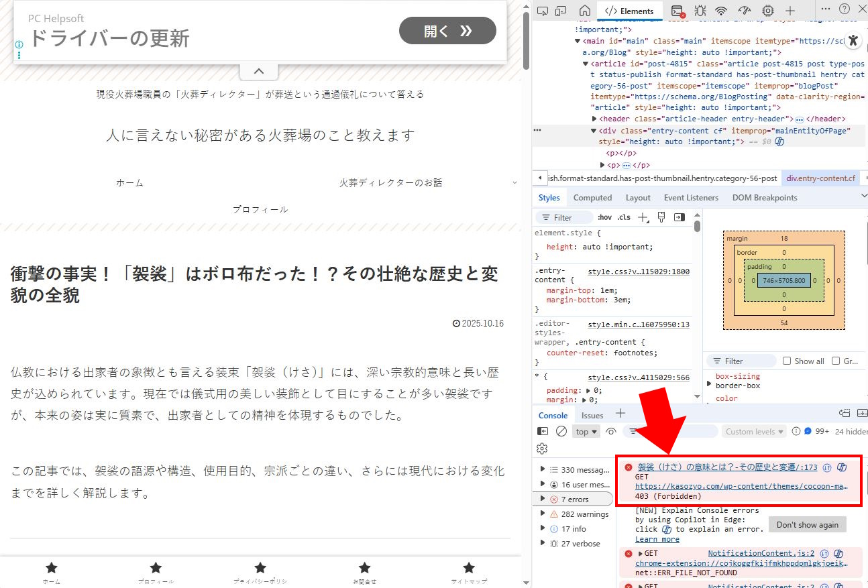This screenshot has height=588, width=868.
Task: Enable the Show all checkbox
Action: (787, 361)
